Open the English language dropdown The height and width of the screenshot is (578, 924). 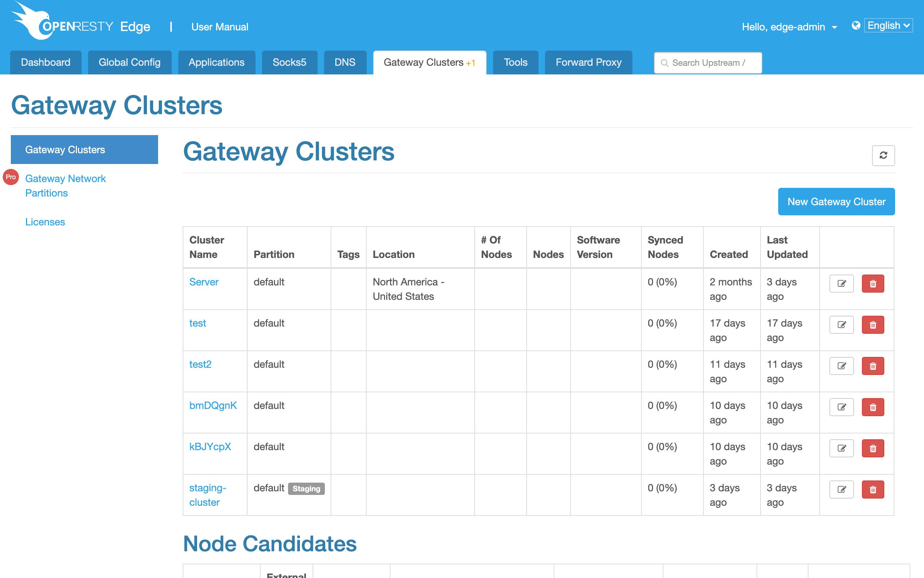pyautogui.click(x=888, y=26)
